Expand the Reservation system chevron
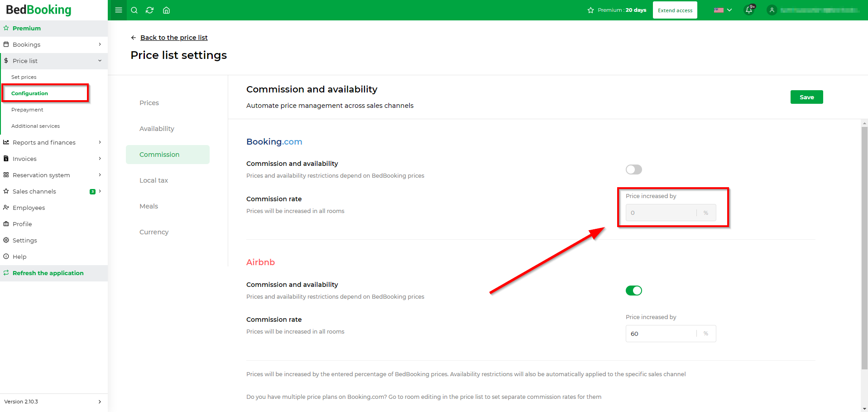868x412 pixels. (100, 175)
